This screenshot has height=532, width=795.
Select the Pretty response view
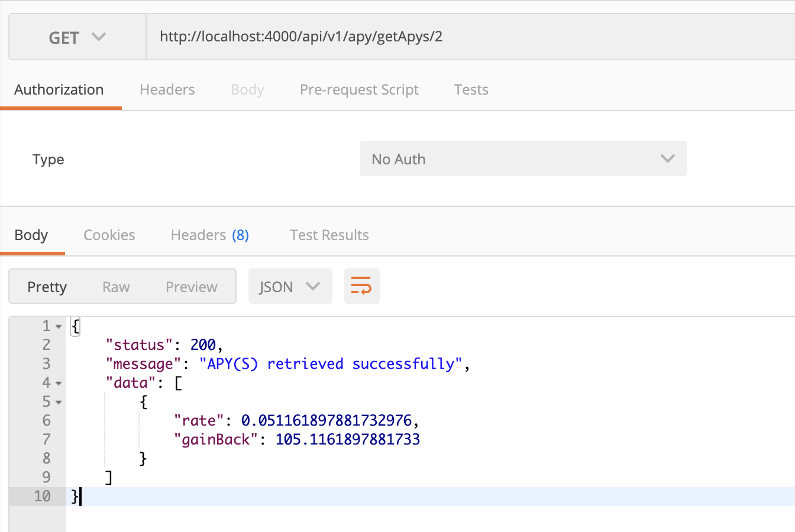pyautogui.click(x=47, y=286)
